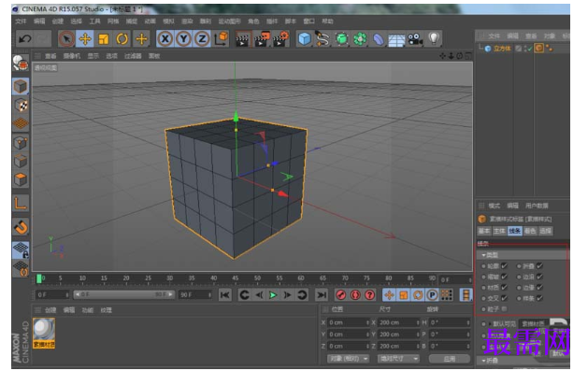Click the X size field showing 200 cm
The height and width of the screenshot is (371, 588).
coord(398,322)
